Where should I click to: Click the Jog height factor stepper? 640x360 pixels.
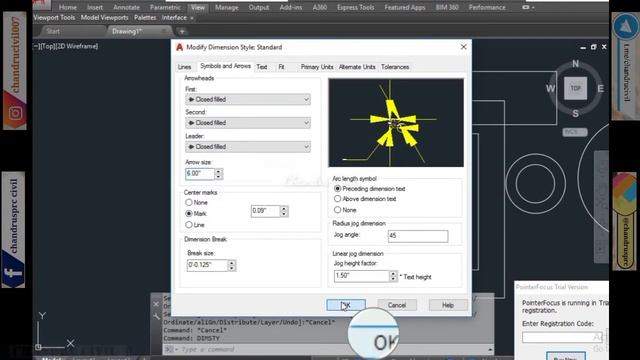click(393, 276)
